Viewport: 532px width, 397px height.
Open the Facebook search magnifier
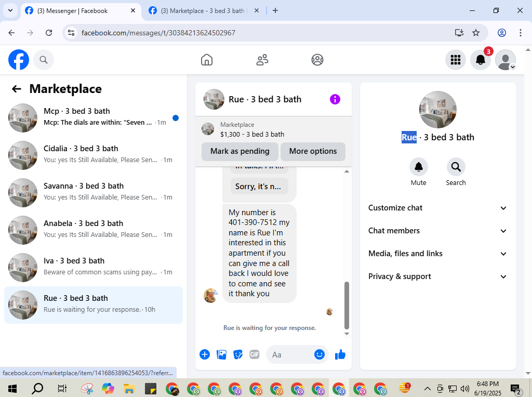point(44,60)
